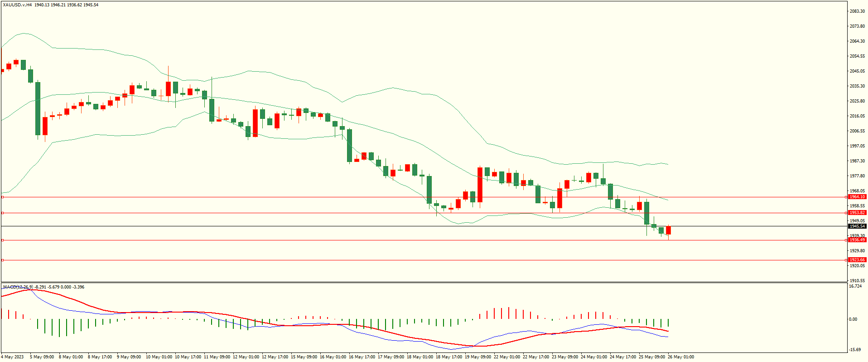The height and width of the screenshot is (362, 868).
Task: Select the 1923.66 line price tag
Action: 857,260
